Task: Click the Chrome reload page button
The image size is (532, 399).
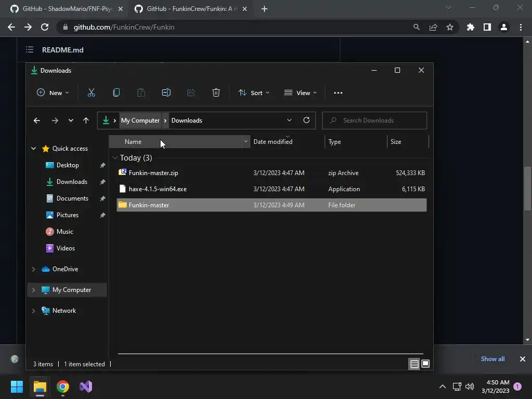Action: (x=45, y=27)
